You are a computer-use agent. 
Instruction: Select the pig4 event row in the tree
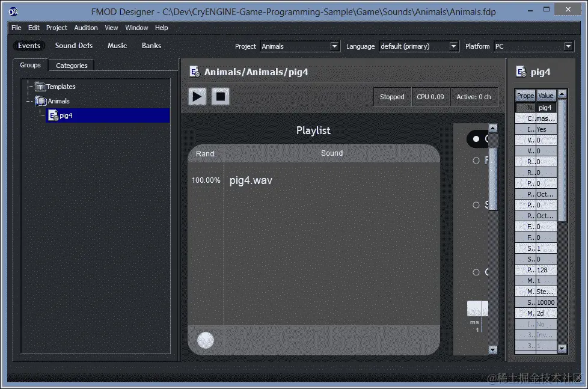click(108, 115)
